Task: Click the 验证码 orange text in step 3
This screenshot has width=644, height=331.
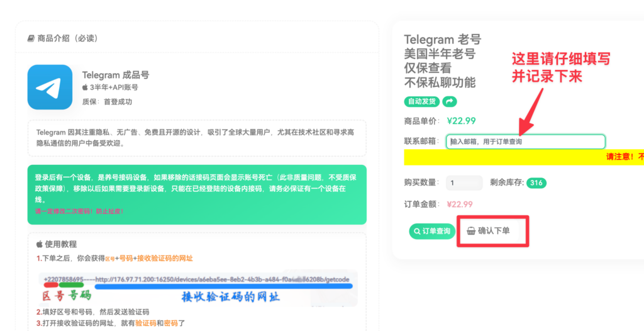Action: (x=145, y=323)
